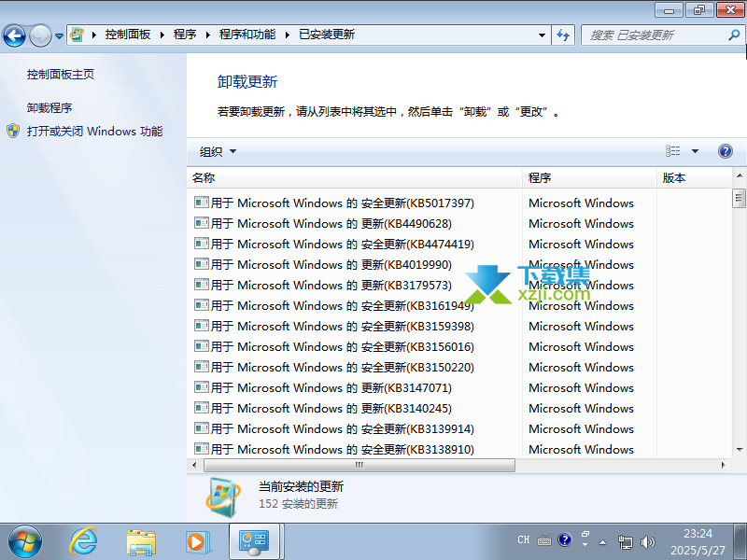The width and height of the screenshot is (747, 560).
Task: Expand the chevron after 程序和功能 breadcrumb
Action: pyautogui.click(x=288, y=35)
